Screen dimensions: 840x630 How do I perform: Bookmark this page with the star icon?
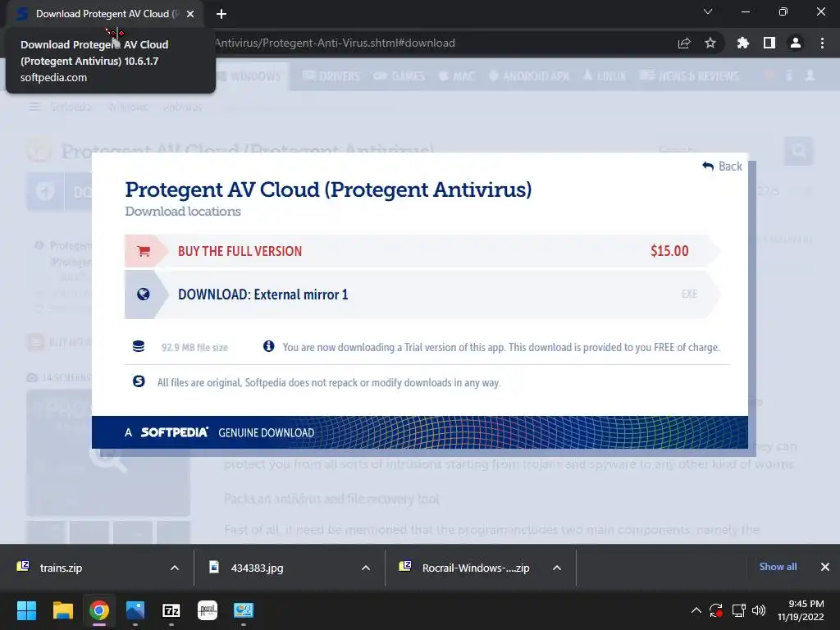tap(710, 43)
